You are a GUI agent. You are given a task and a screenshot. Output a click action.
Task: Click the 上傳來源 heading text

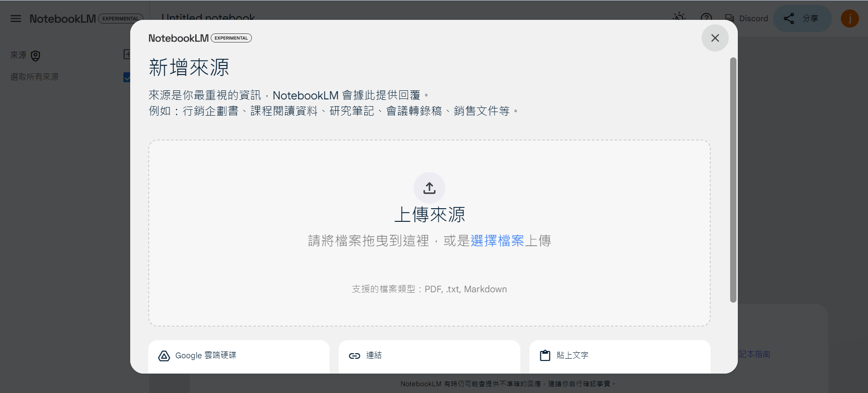tap(429, 215)
